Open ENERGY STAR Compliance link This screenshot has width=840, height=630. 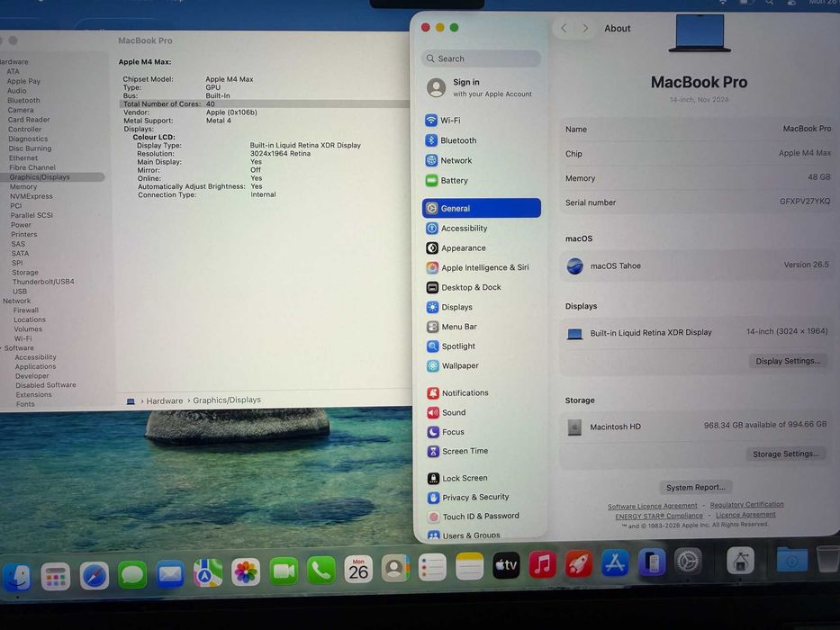pos(658,516)
